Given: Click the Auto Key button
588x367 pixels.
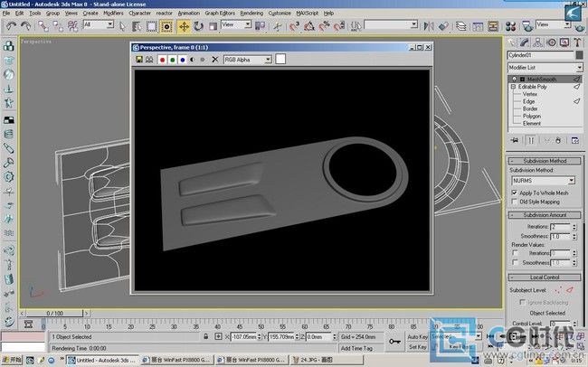Looking at the screenshot, I should click(417, 337).
